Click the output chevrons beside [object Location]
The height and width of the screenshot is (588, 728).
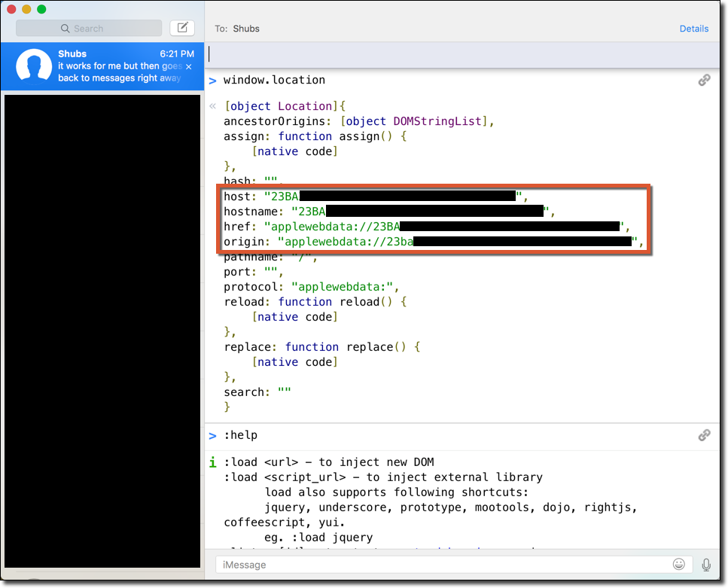pos(212,106)
